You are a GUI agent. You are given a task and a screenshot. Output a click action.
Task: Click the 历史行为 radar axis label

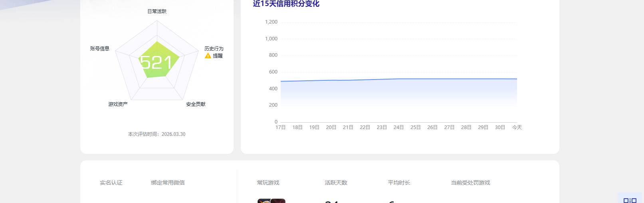214,49
